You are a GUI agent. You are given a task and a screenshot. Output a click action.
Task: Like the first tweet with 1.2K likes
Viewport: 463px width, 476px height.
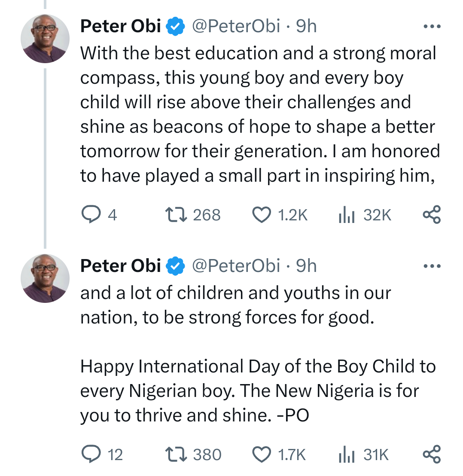tap(262, 214)
